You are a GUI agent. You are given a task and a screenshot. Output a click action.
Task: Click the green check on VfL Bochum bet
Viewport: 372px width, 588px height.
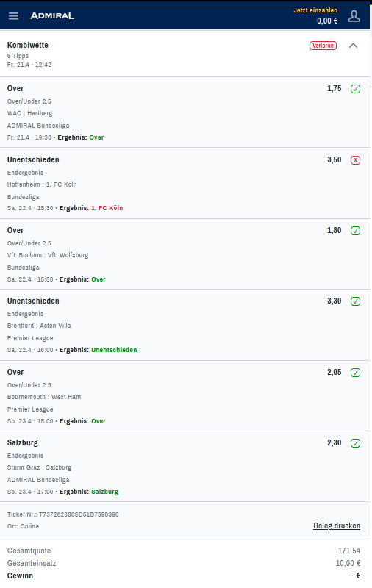point(356,231)
